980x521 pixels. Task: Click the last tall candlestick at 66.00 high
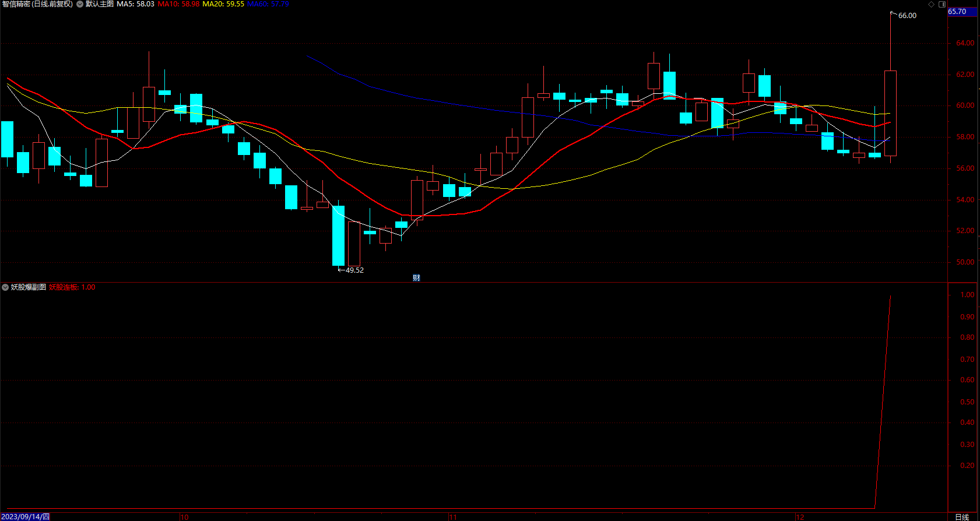click(890, 113)
